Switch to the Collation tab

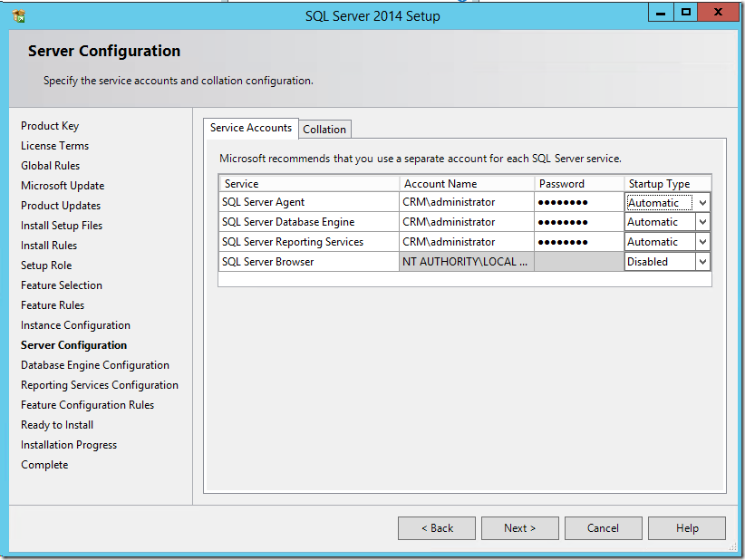324,130
